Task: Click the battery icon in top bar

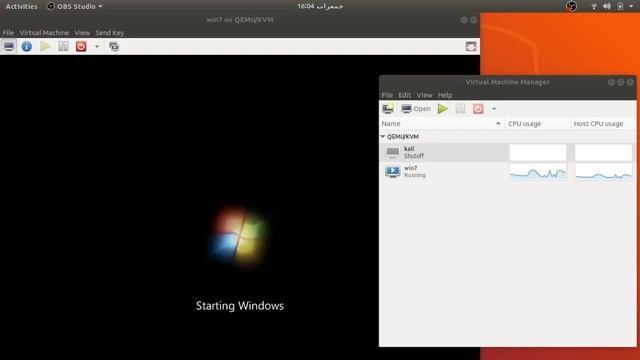Action: (x=620, y=7)
